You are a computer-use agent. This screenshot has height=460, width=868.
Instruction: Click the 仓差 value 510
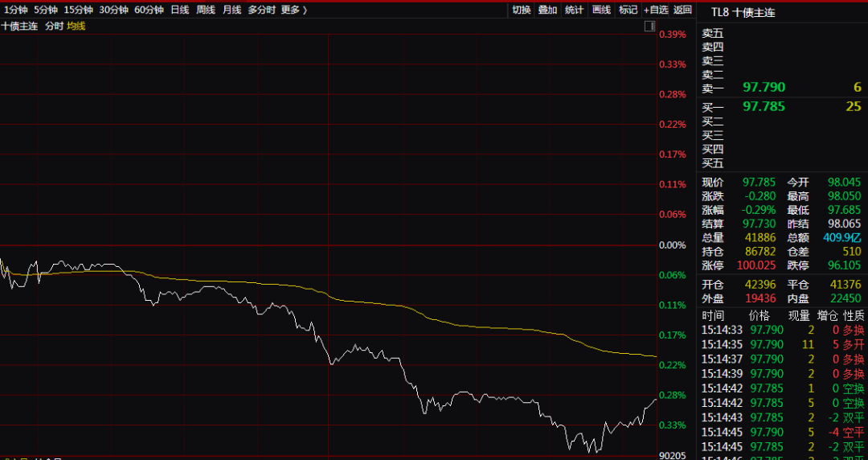[x=853, y=252]
